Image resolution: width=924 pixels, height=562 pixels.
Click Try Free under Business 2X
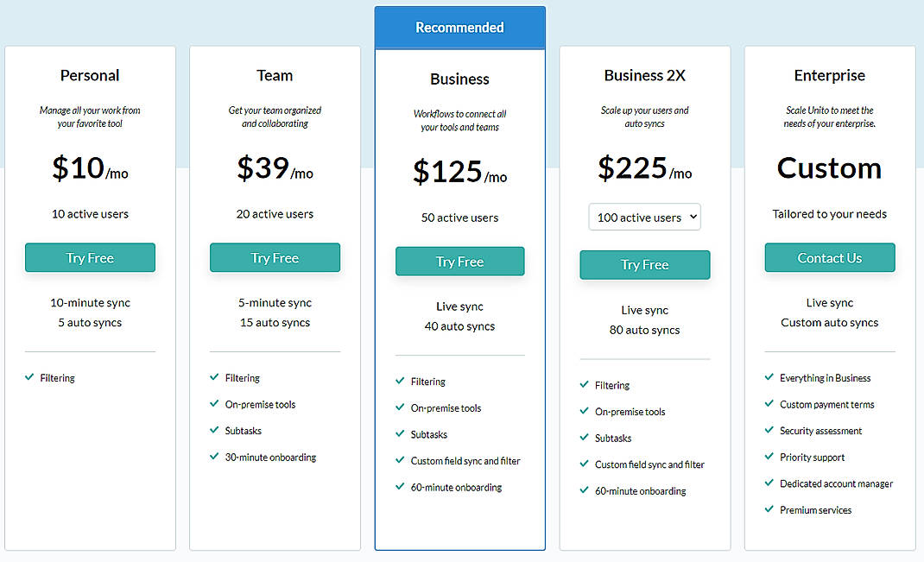pos(645,264)
